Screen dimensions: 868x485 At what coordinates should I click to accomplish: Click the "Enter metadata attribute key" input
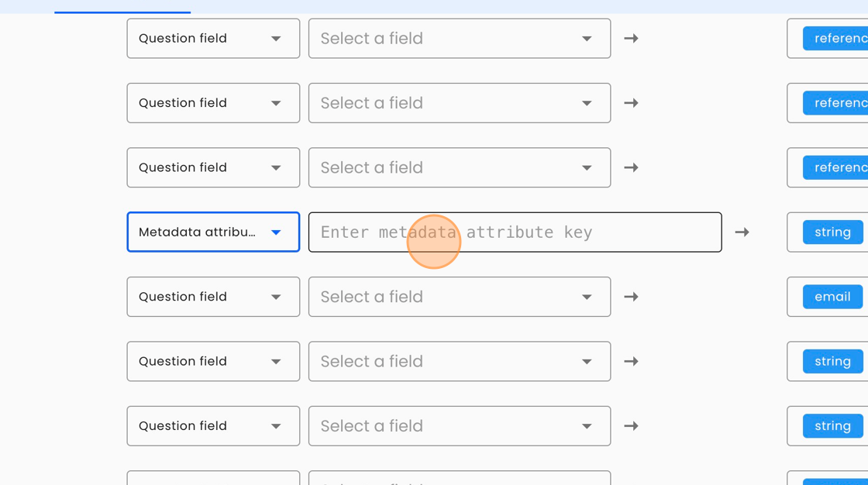tap(515, 232)
